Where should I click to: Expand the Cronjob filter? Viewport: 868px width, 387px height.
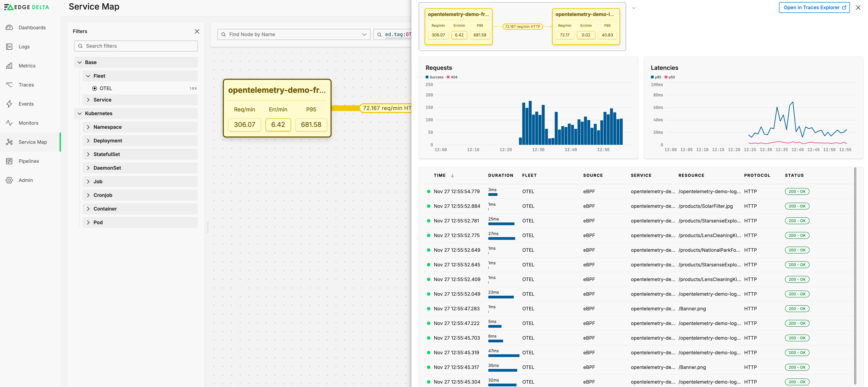tap(140, 195)
